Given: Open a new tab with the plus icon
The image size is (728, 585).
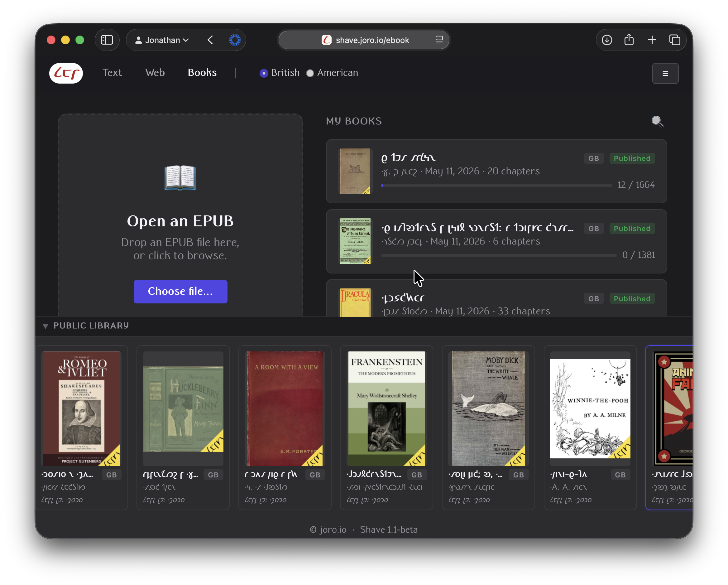Looking at the screenshot, I should (x=652, y=40).
